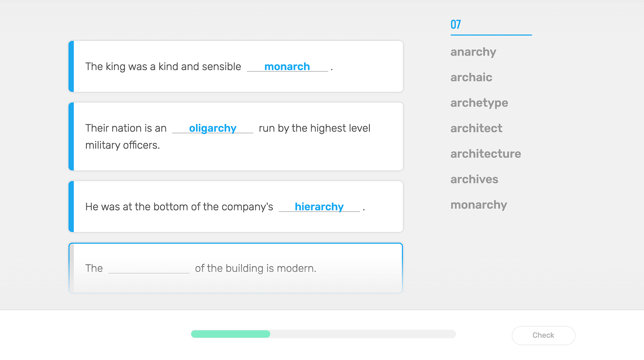Image resolution: width=644 pixels, height=360 pixels.
Task: Select 'monarchy' in the word bank
Action: pos(479,205)
